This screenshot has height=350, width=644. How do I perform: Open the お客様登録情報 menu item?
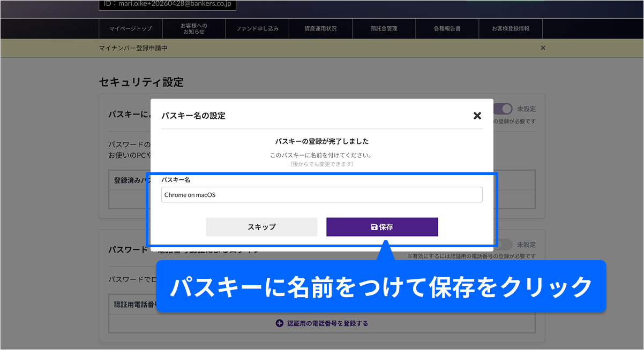point(511,28)
